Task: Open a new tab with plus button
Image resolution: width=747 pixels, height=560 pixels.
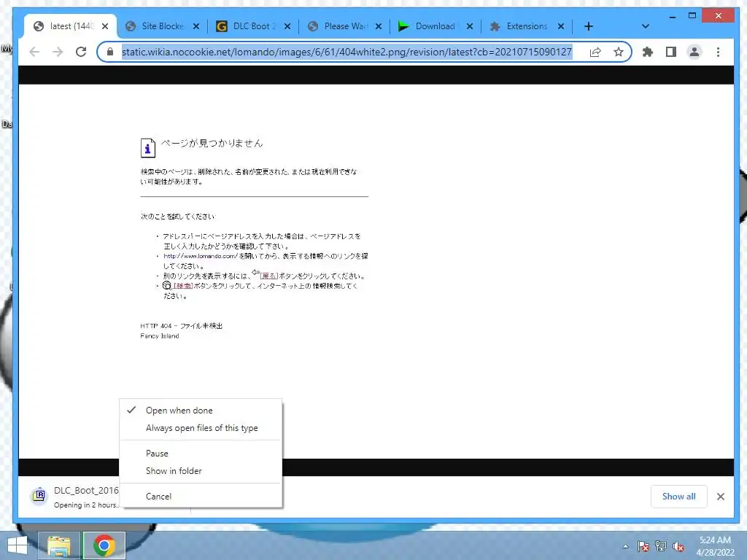Action: click(589, 26)
